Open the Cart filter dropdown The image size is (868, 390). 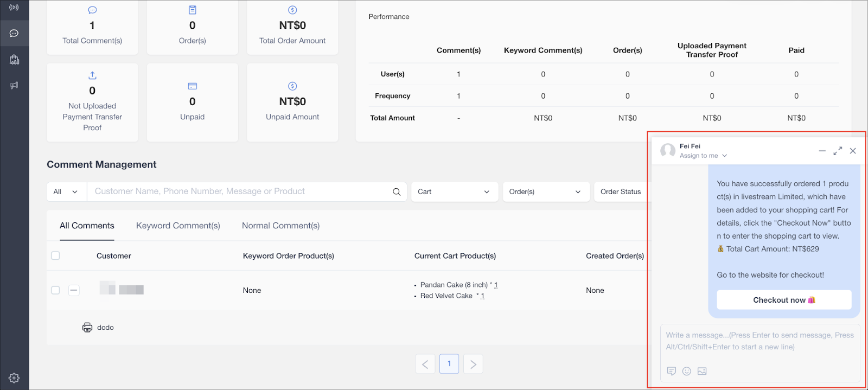454,191
